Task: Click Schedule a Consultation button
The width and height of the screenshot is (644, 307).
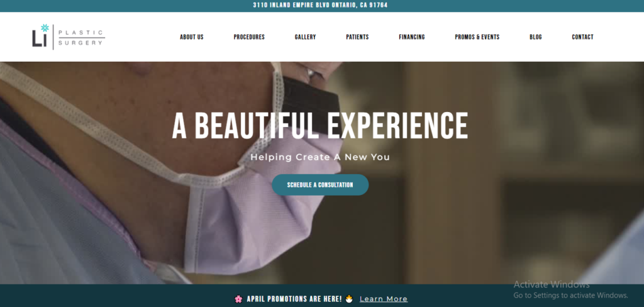Action: 320,185
